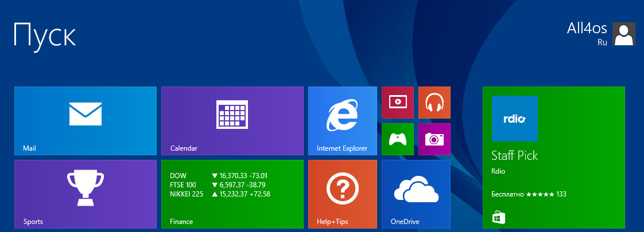The image size is (644, 232).
Task: Click the user avatar picture
Action: [624, 34]
